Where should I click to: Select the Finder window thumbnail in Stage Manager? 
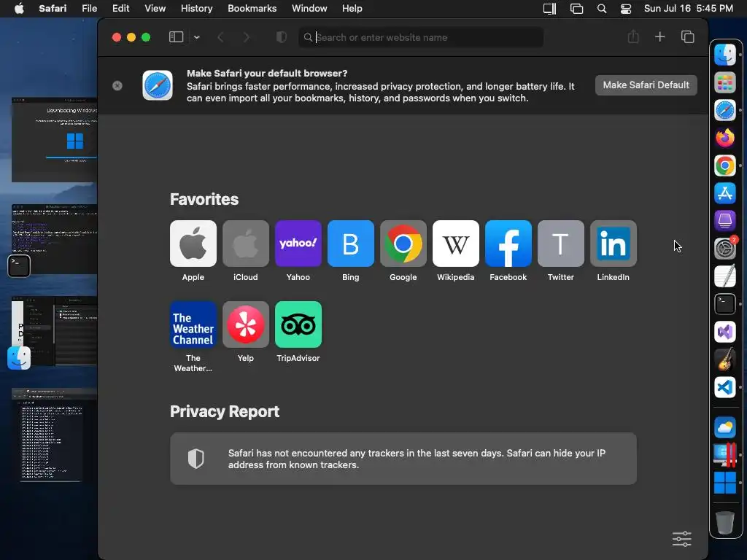[54, 331]
